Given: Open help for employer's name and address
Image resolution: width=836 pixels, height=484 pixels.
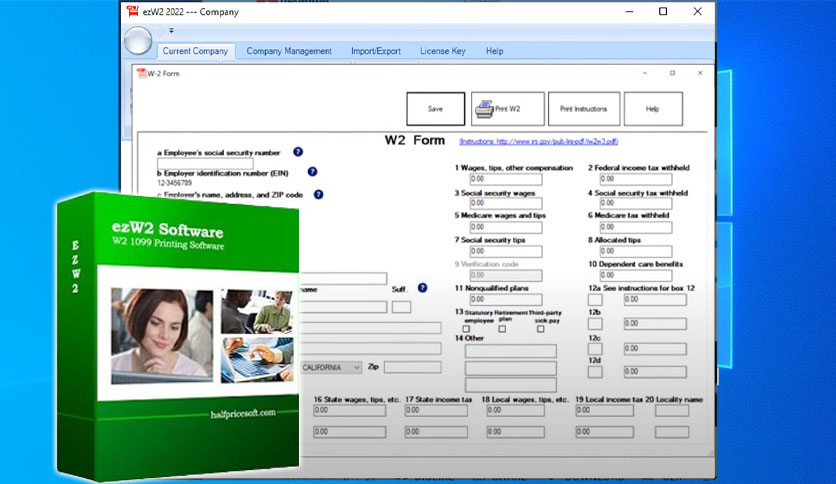Looking at the screenshot, I should [x=318, y=195].
